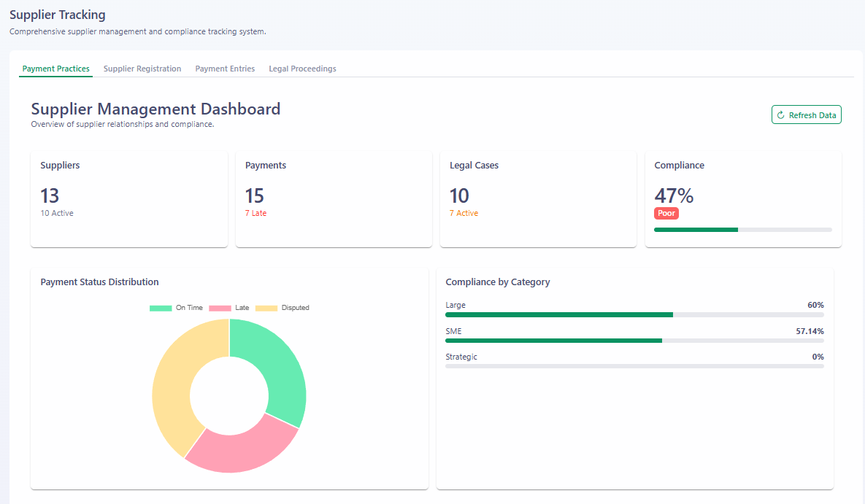This screenshot has height=504, width=865.
Task: Click the SME category label
Action: click(x=453, y=331)
